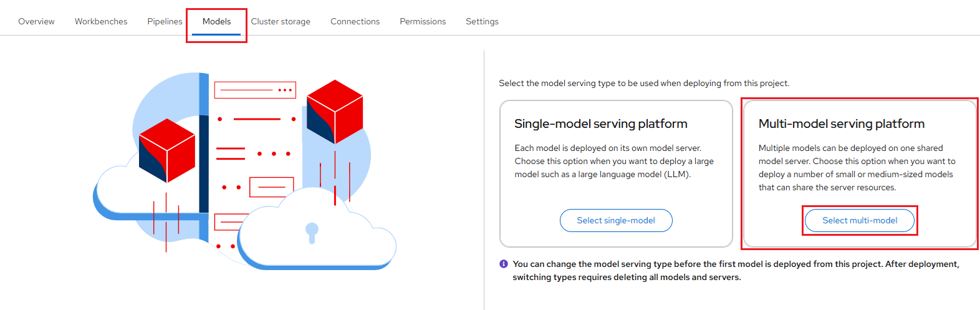View the Permissions tab
The width and height of the screenshot is (980, 310).
click(423, 21)
